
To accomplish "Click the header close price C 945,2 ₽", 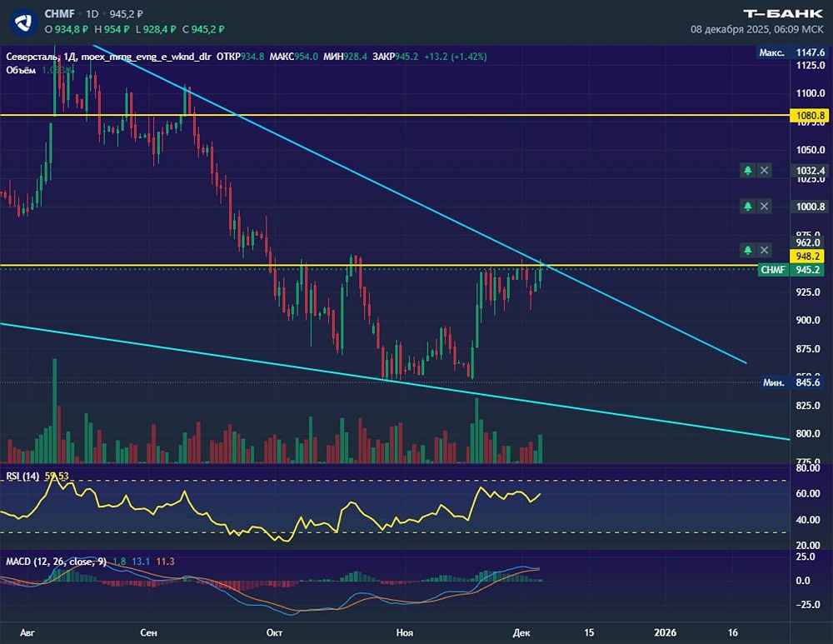I will coord(203,29).
